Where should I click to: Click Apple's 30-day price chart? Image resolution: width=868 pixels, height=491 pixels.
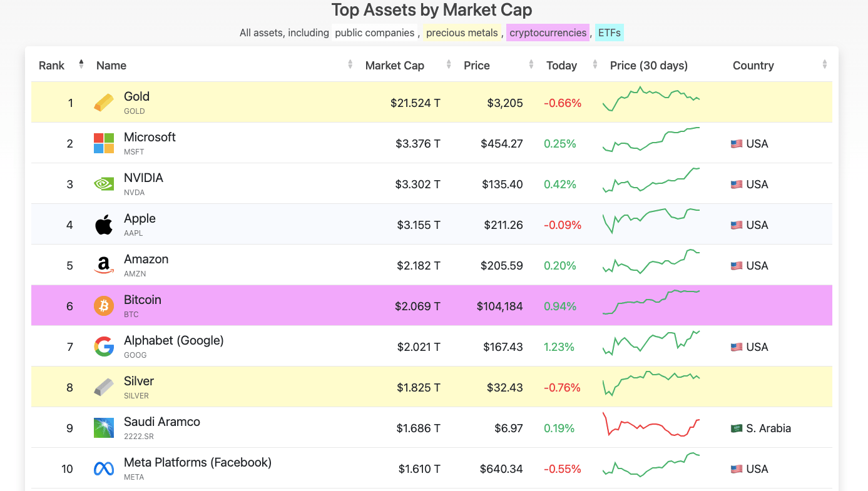(651, 221)
